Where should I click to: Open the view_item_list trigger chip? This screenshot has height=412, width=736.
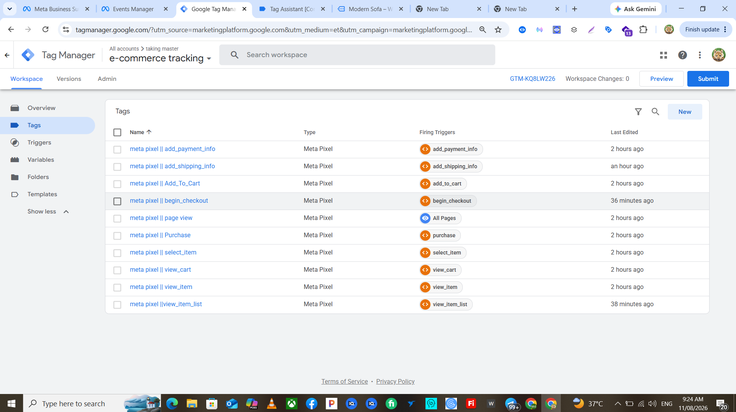pyautogui.click(x=445, y=305)
